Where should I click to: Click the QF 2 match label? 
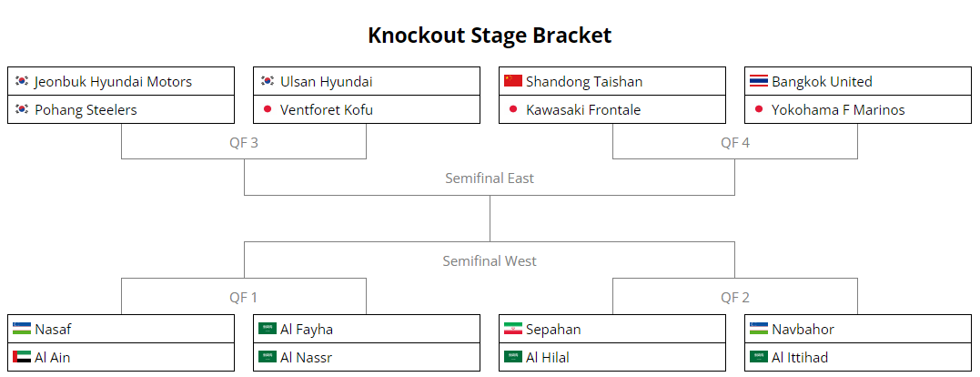[735, 297]
